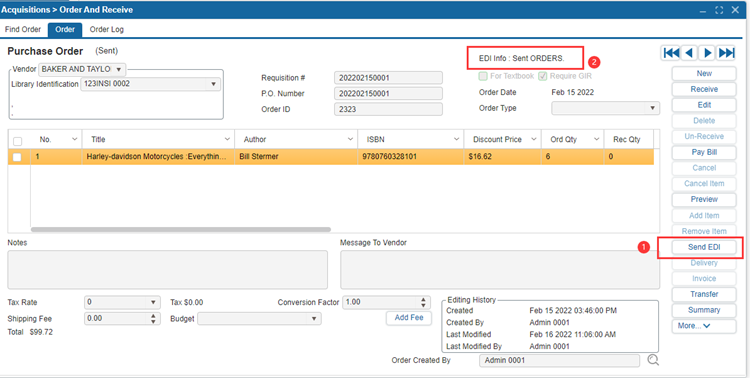Screen dimensions: 750x378
Task: Open the Title column menu arrow
Action: tap(227, 139)
